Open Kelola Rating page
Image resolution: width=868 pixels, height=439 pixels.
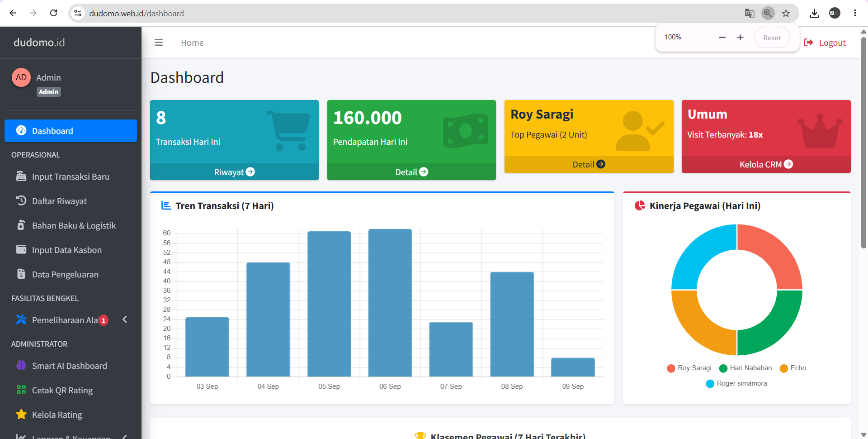point(71,415)
